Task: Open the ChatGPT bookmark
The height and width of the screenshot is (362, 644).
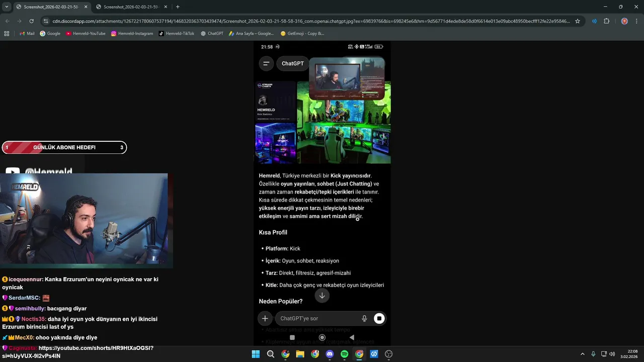Action: pos(212,34)
